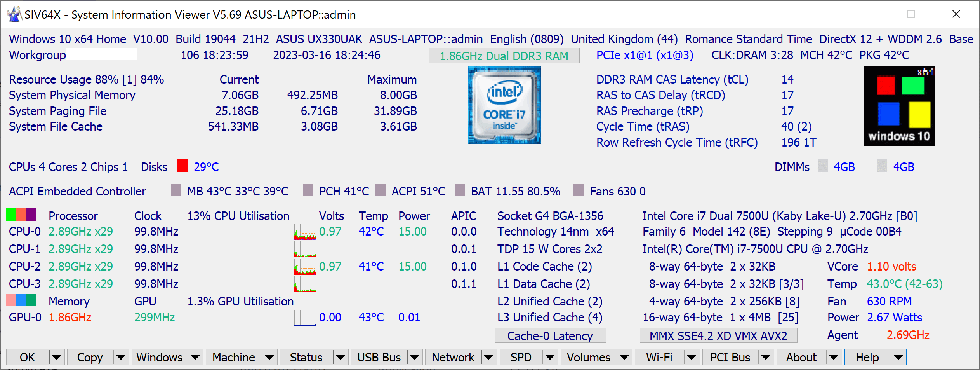Click the first DIMM 4GB grey square
Image resolution: width=980 pixels, height=370 pixels.
tap(823, 166)
